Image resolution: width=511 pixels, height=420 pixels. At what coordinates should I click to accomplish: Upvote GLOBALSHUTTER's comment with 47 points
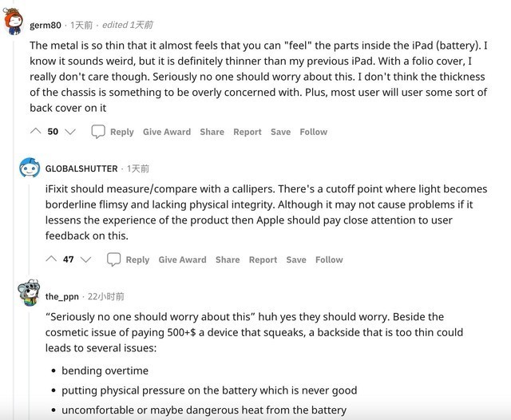click(x=51, y=259)
